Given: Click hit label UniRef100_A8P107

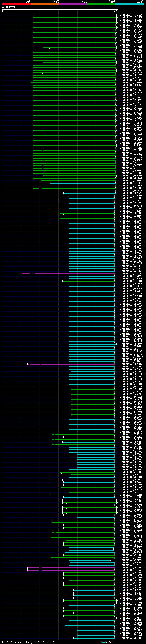Looking at the screenshot, I should click(x=131, y=344).
